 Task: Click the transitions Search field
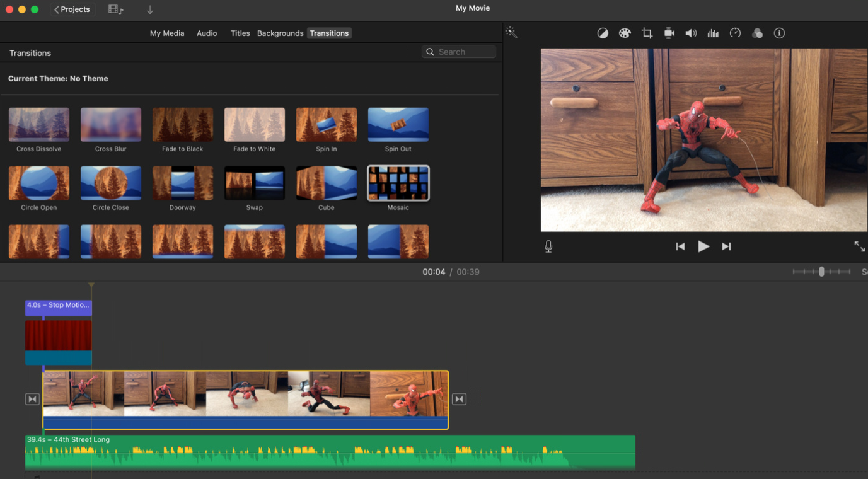(459, 52)
